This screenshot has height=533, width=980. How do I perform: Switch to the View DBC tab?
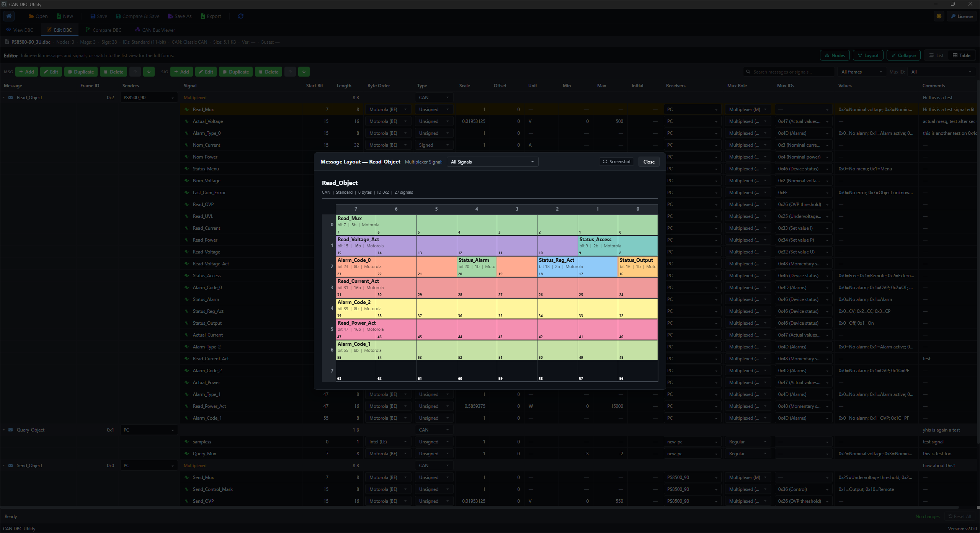point(20,30)
